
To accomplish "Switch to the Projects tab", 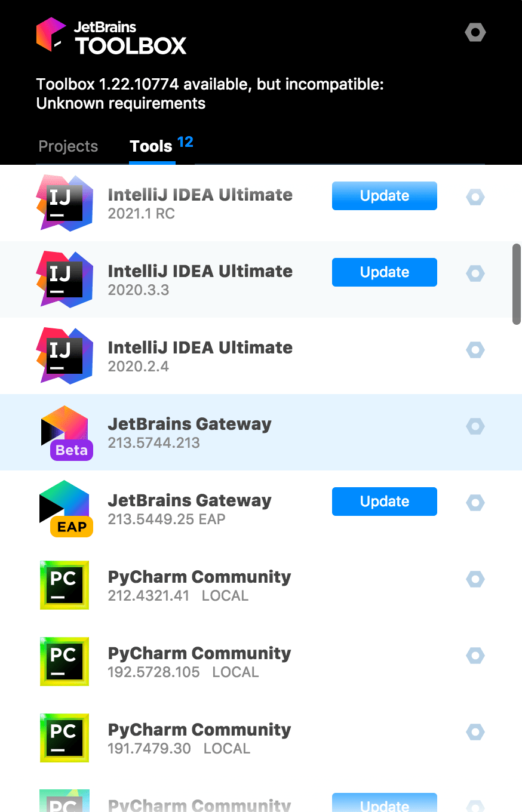I will [68, 146].
